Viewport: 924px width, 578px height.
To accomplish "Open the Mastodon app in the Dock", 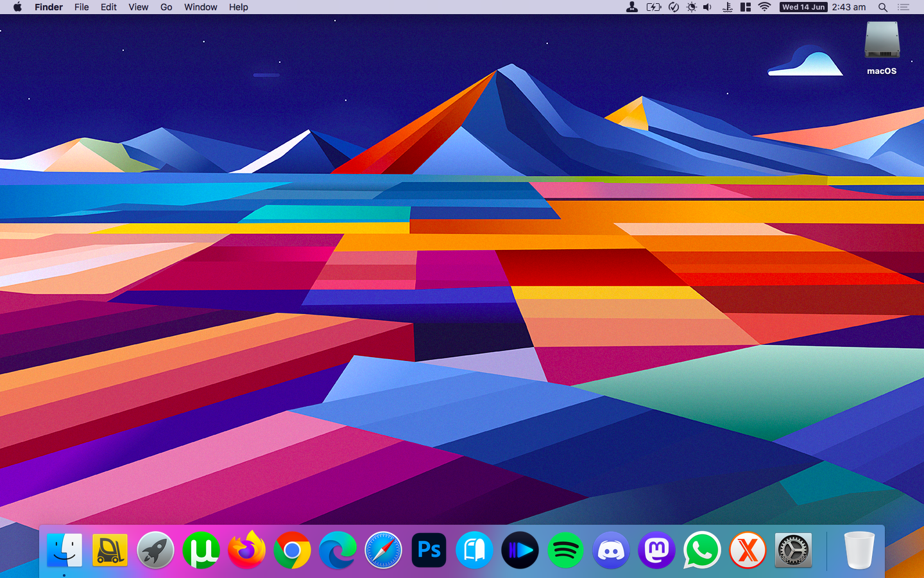I will tap(656, 550).
